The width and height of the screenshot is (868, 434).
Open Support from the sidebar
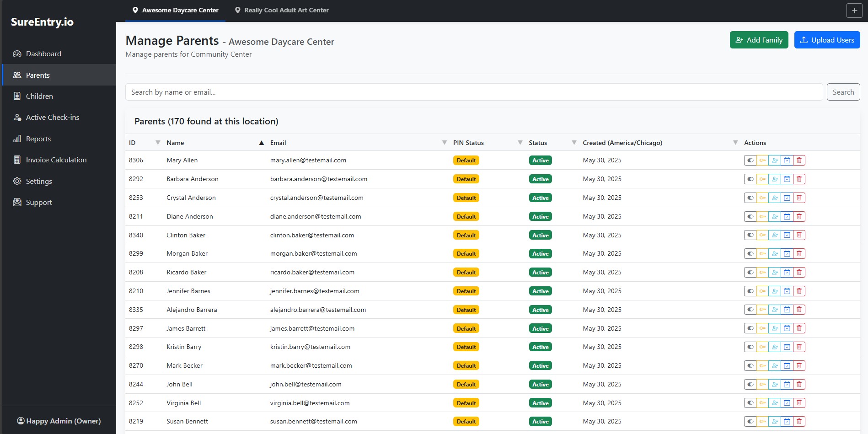click(39, 202)
